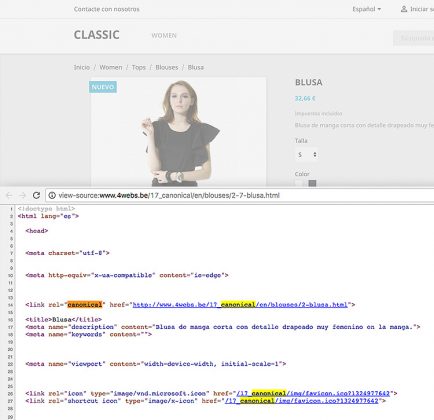Open the Talla size selector
The height and width of the screenshot is (420, 434).
307,155
